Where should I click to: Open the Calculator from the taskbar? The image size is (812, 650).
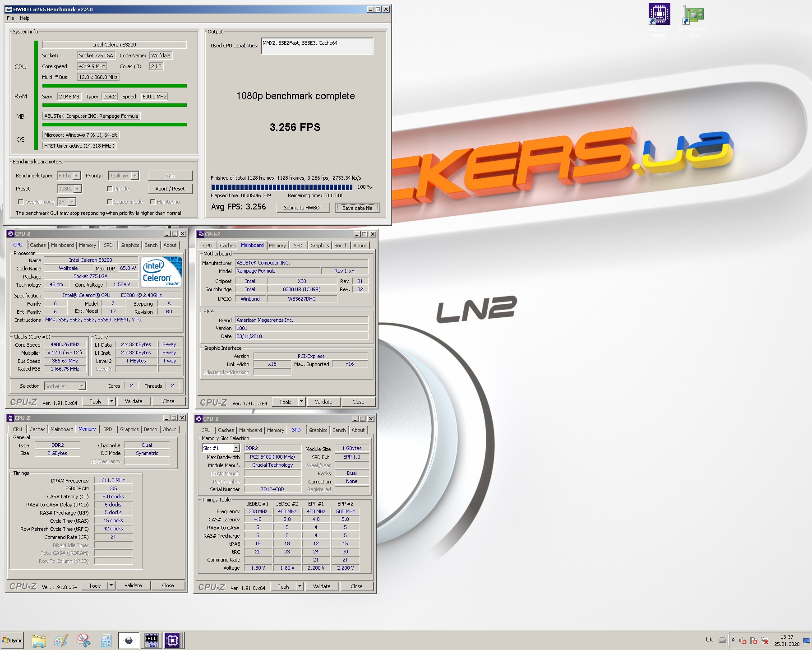106,640
